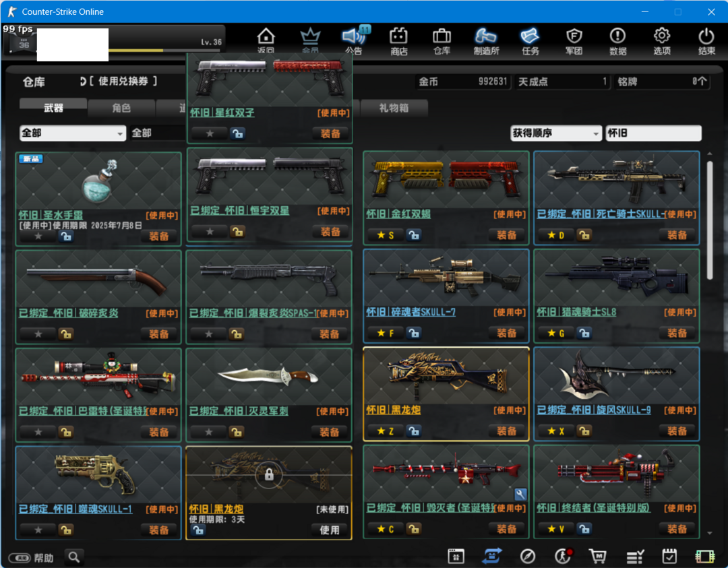Click the running figure icon with red dot
Screen dimensions: 728x568
[x=563, y=556]
